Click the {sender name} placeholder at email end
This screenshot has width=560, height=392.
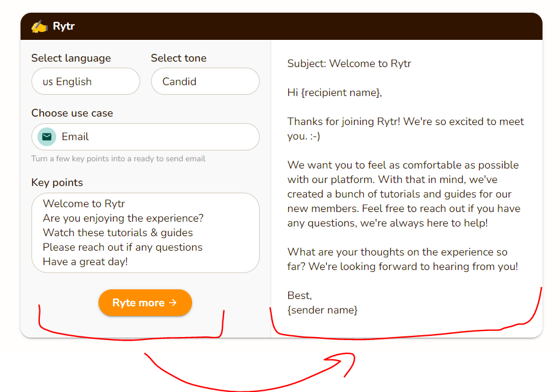[323, 309]
